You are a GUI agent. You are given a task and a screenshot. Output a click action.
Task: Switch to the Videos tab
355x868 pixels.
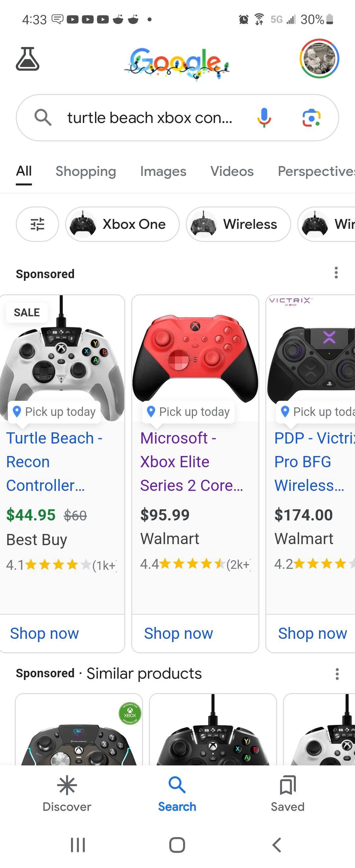[x=232, y=171]
